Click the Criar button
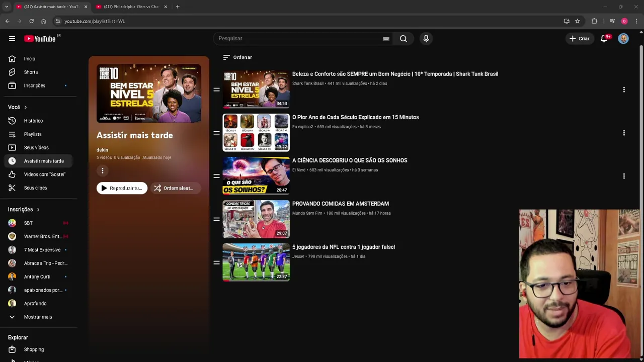Screen dimensions: 644x362 coord(579,39)
